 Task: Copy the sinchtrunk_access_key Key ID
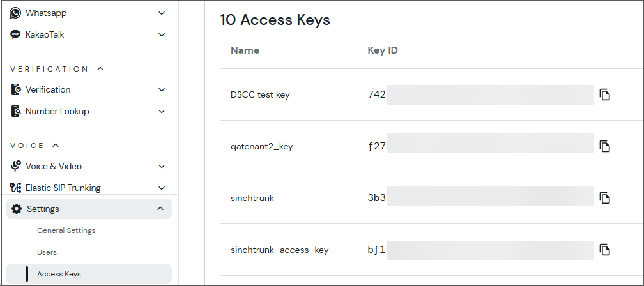[x=604, y=250]
